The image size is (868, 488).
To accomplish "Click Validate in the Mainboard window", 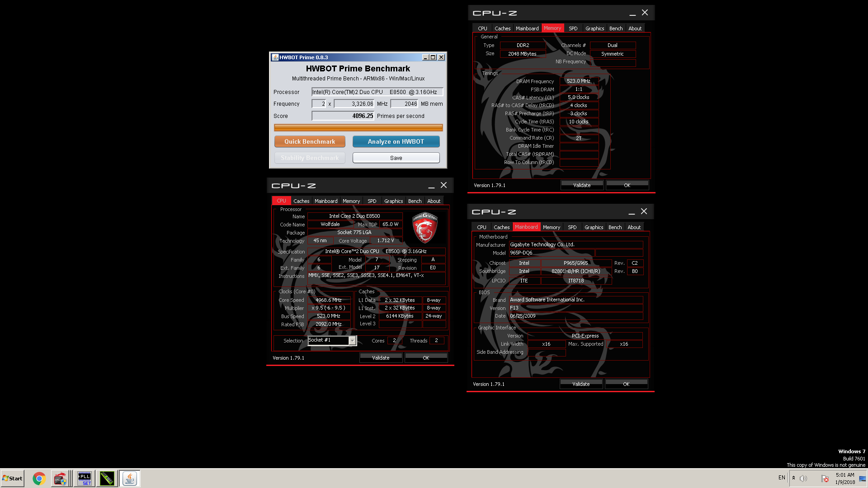I will click(x=581, y=384).
